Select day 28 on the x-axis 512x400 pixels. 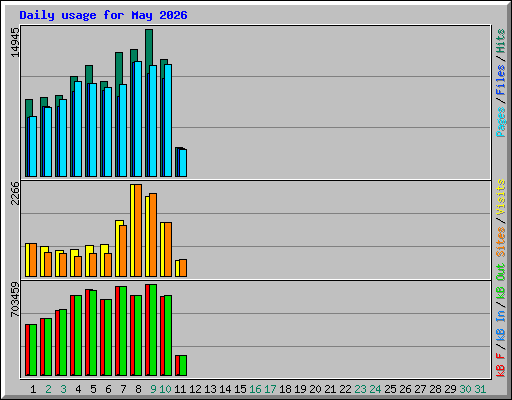[435, 389]
